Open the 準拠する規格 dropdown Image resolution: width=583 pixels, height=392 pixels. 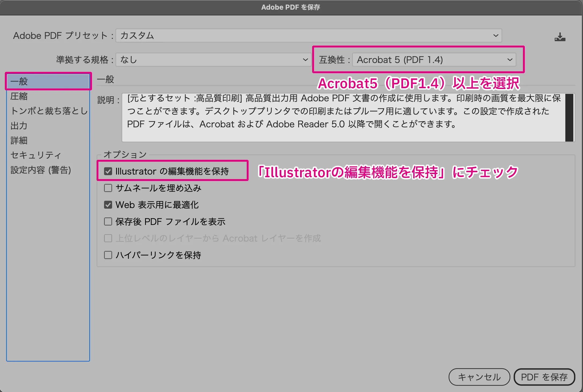point(213,60)
